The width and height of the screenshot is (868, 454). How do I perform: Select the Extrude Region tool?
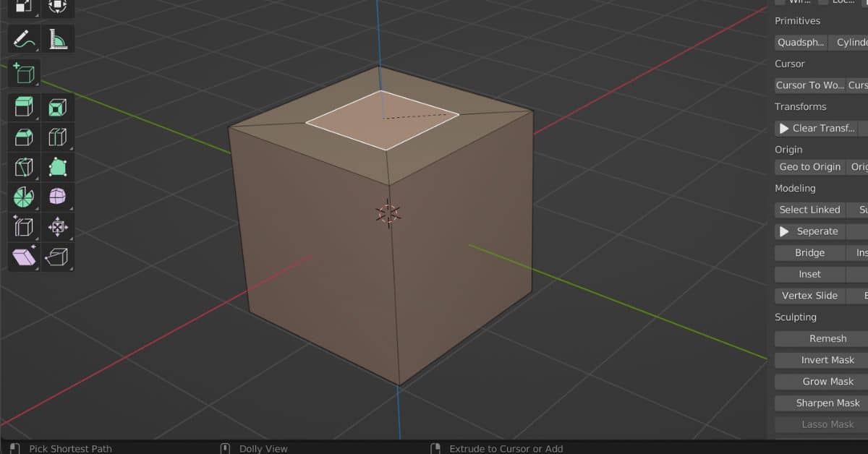point(24,108)
